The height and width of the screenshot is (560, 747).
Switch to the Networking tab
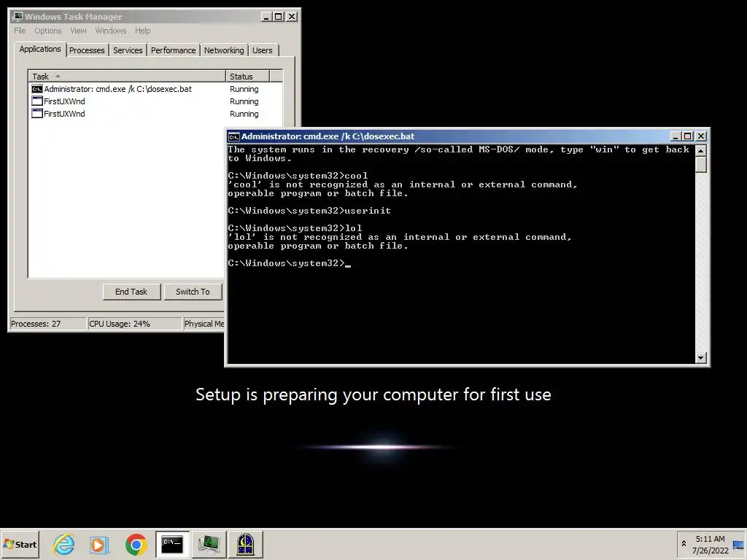[x=224, y=50]
